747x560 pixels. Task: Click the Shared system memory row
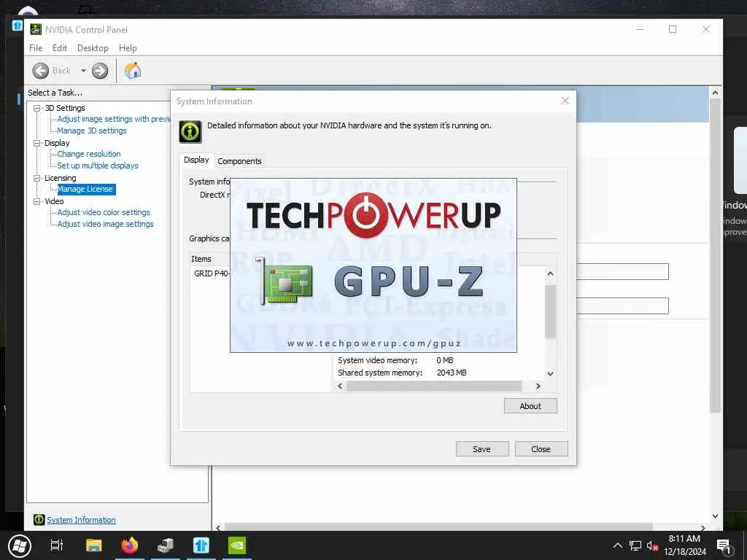[x=403, y=373]
